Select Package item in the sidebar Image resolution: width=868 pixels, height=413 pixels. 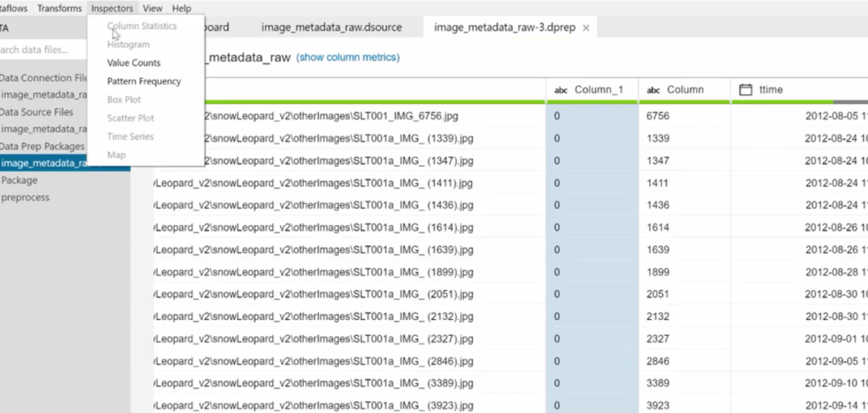point(19,180)
